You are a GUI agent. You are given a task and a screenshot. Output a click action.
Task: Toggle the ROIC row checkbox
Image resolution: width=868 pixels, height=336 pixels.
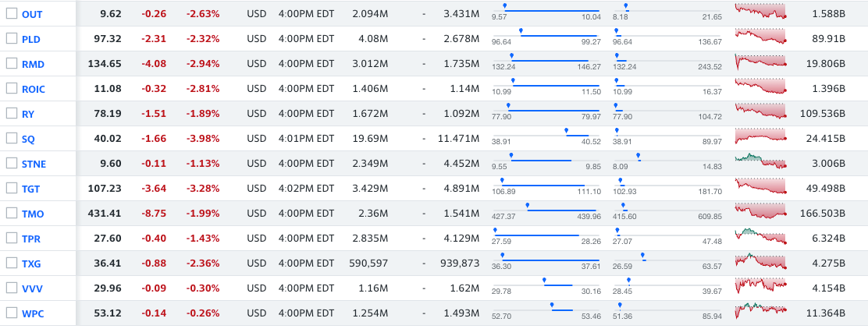[12, 88]
